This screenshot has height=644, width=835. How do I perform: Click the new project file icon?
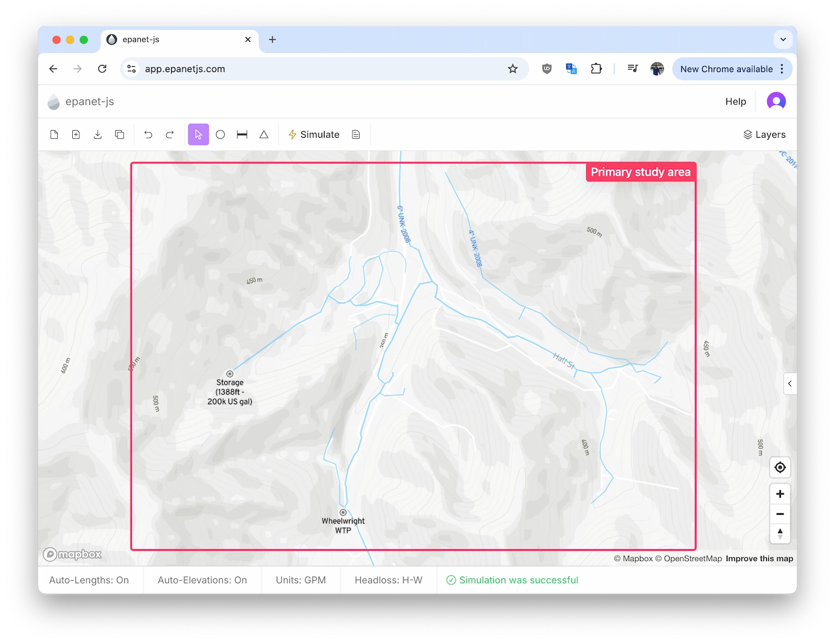[54, 135]
